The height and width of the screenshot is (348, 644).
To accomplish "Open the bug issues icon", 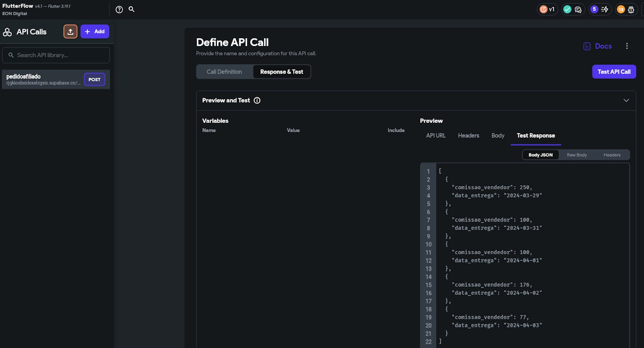I will tap(631, 10).
